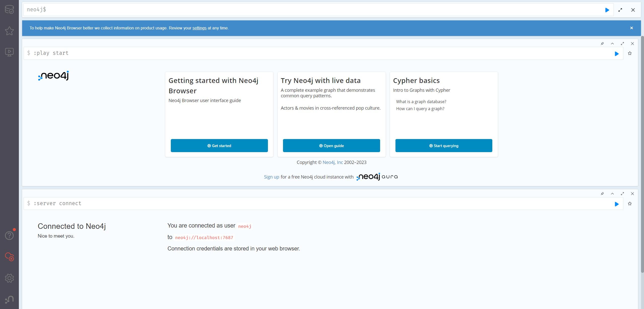Run query in the main editor
The height and width of the screenshot is (309, 644).
coord(607,10)
